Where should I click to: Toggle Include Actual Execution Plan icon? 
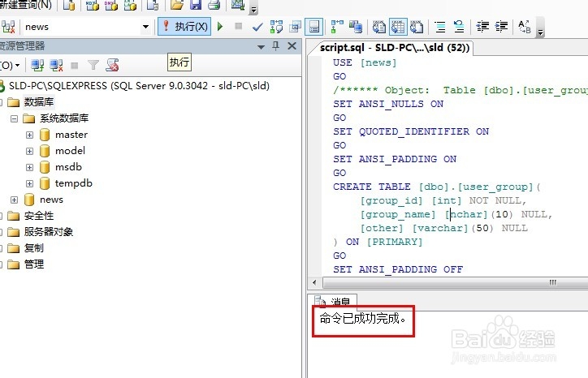pyautogui.click(x=337, y=27)
